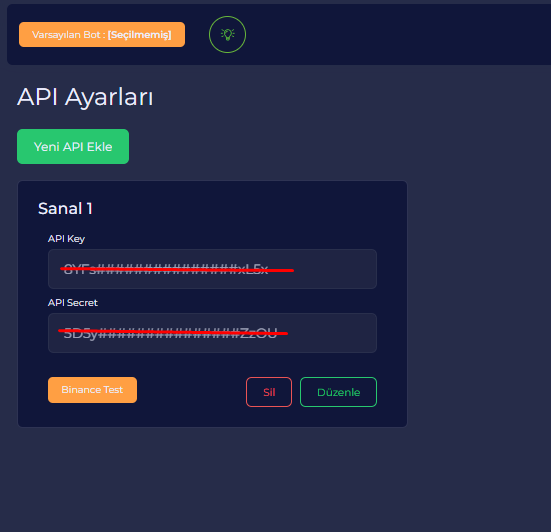551x532 pixels.
Task: Click the red line over the API Key
Action: coord(177,270)
